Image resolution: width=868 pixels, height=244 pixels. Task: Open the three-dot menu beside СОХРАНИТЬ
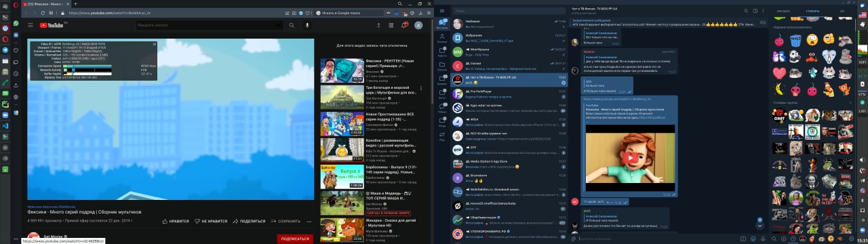309,221
